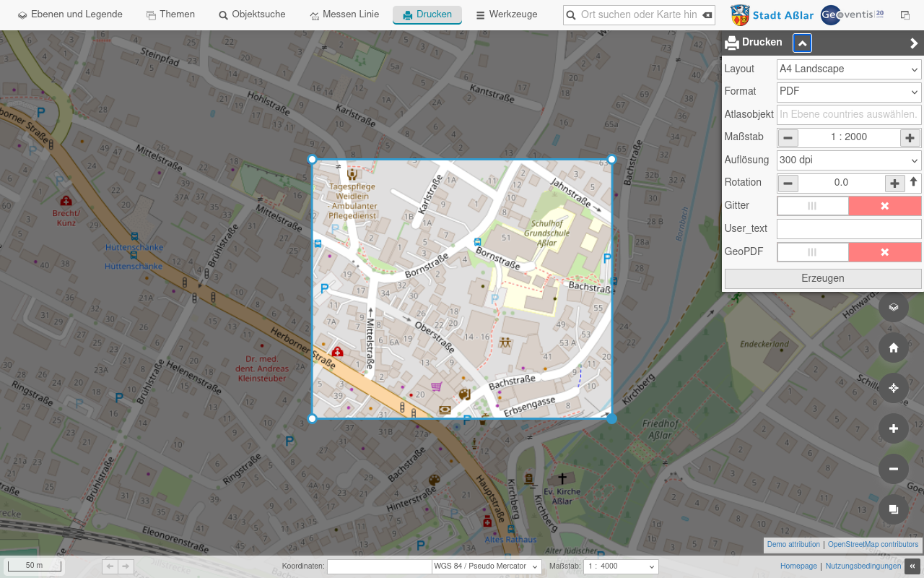The width and height of the screenshot is (924, 578).
Task: Activate Messen Linie tool
Action: click(344, 14)
